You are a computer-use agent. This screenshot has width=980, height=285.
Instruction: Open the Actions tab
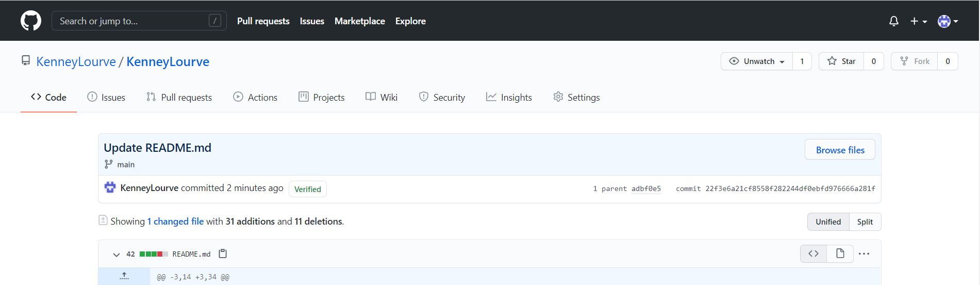pyautogui.click(x=255, y=97)
